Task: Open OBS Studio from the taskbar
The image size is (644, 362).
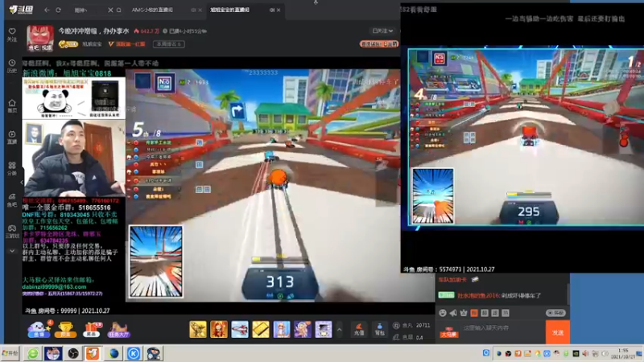Action: pyautogui.click(x=73, y=353)
